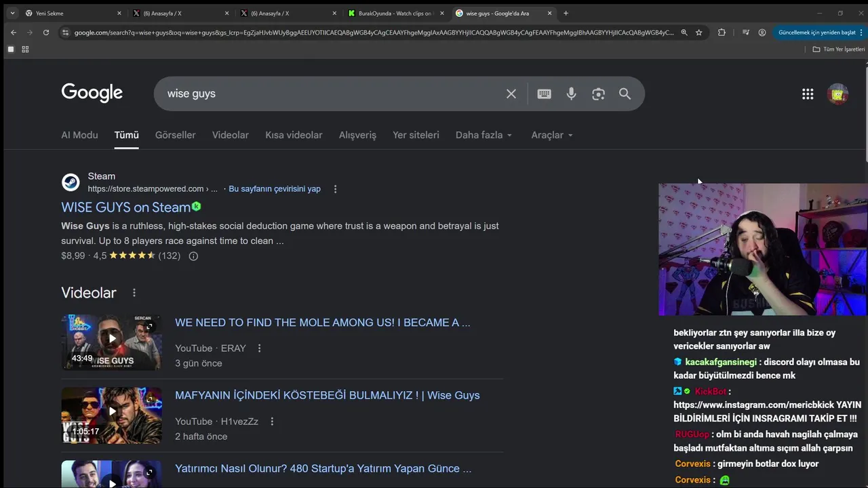Open Videolar section three-dot menu
This screenshot has width=868, height=488.
click(134, 293)
